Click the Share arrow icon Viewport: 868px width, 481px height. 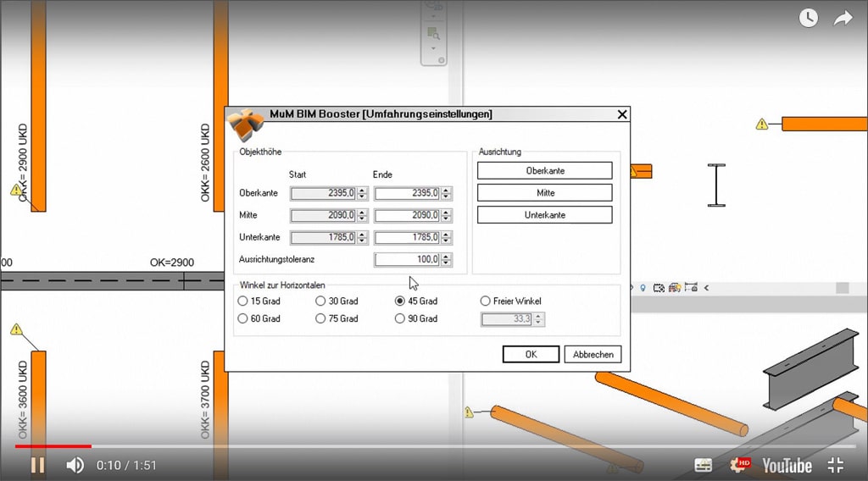843,19
